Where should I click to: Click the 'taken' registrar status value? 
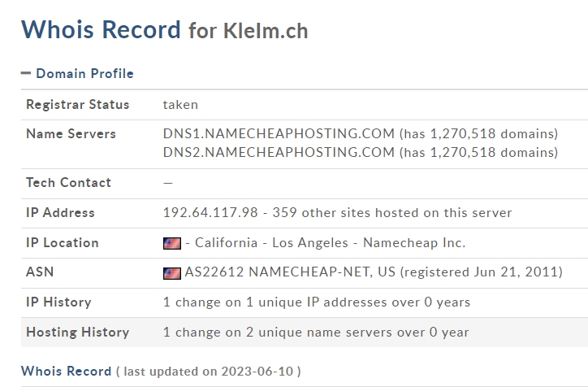point(180,104)
